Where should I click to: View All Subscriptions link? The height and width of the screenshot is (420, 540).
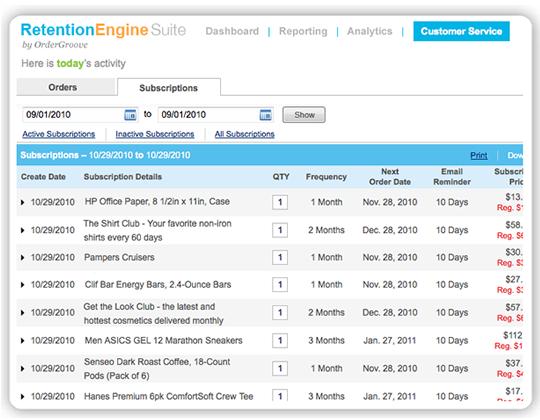coord(245,134)
